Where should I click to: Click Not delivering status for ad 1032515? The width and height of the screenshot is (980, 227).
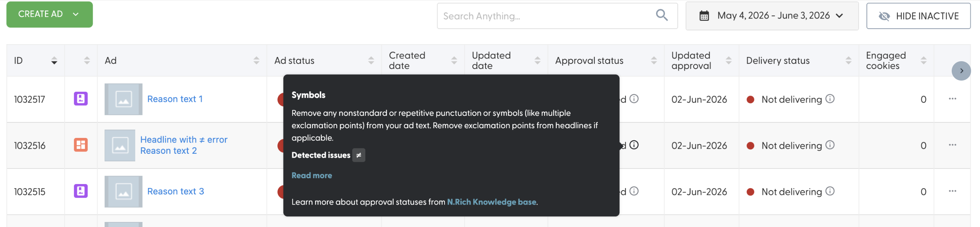click(x=792, y=192)
